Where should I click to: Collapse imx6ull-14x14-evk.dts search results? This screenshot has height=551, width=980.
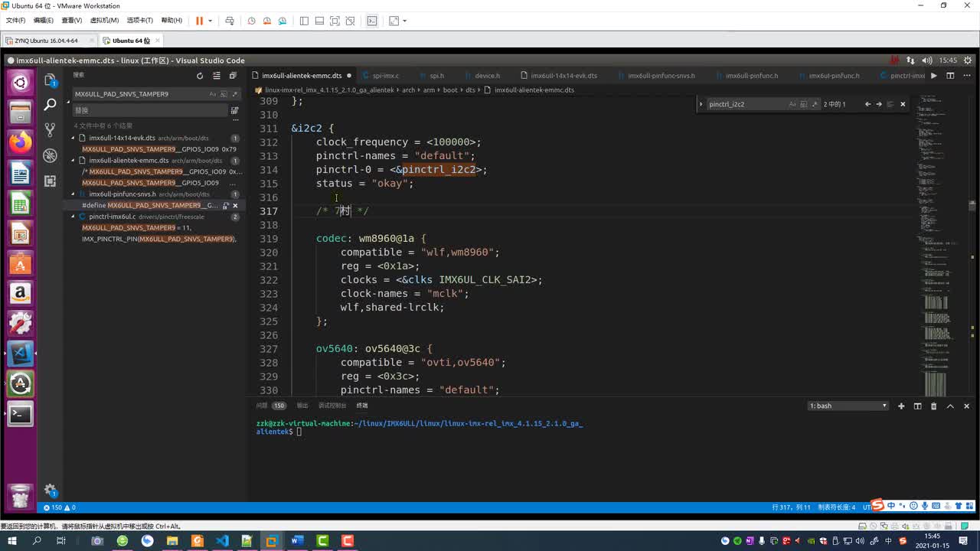(73, 139)
